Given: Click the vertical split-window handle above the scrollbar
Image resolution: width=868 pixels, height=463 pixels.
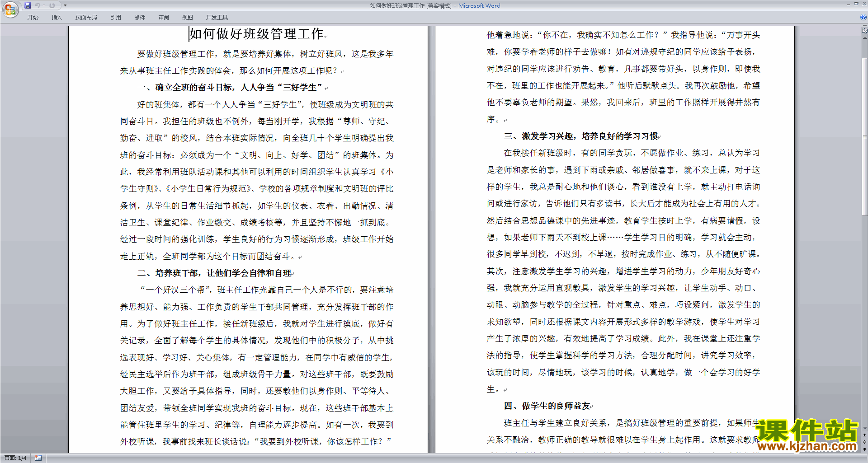Looking at the screenshot, I should point(865,26).
